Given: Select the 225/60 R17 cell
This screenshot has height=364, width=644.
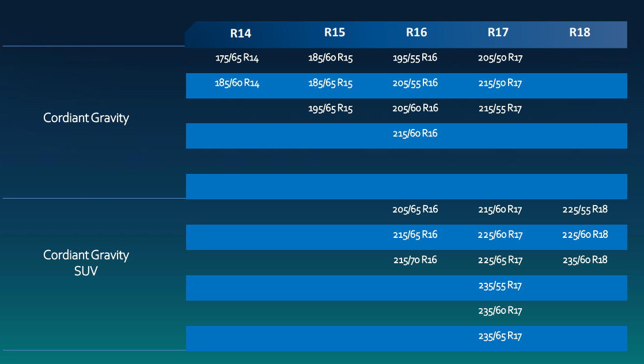Looking at the screenshot, I should (x=500, y=235).
